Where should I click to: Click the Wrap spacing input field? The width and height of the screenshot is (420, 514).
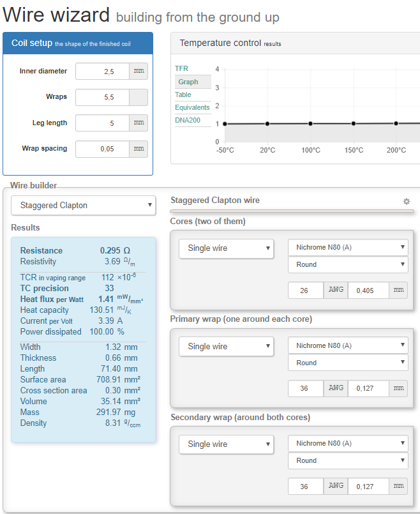(x=102, y=149)
